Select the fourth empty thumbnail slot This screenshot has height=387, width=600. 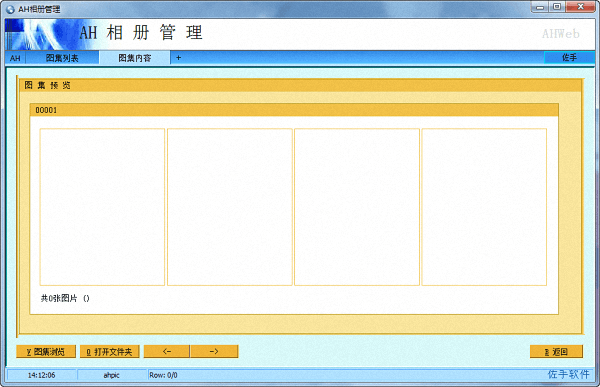pos(484,207)
